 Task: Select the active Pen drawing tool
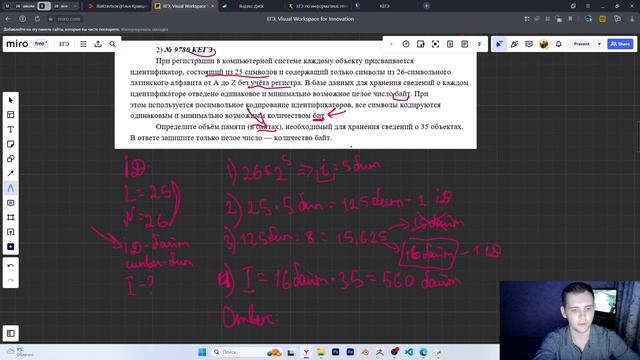point(11,188)
